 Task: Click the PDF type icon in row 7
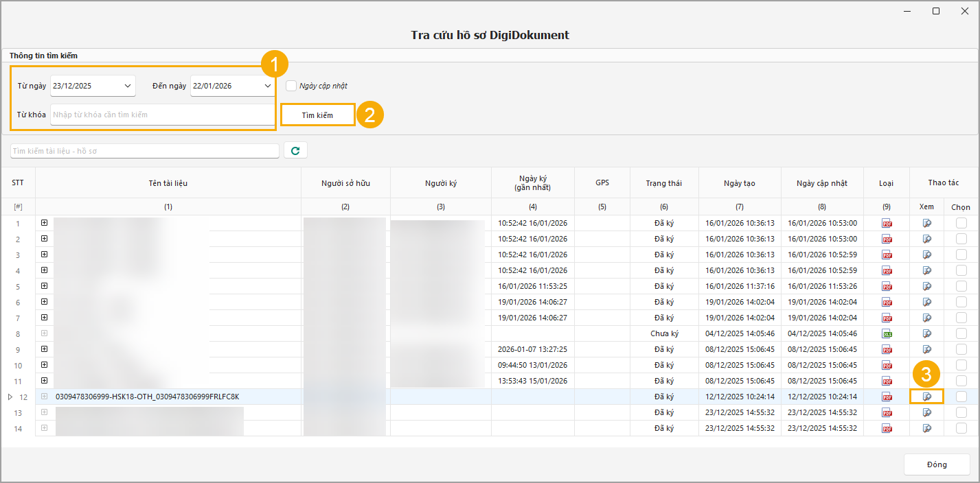(887, 318)
